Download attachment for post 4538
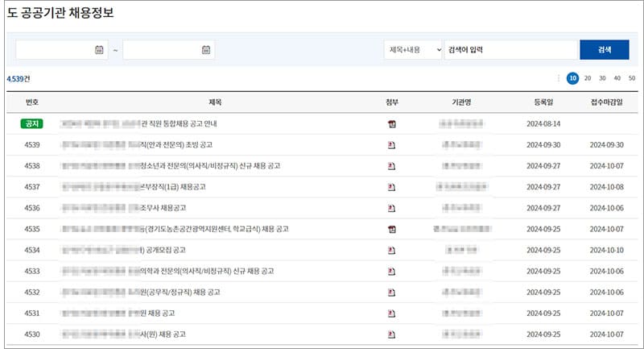This screenshot has width=644, height=349. (x=392, y=166)
